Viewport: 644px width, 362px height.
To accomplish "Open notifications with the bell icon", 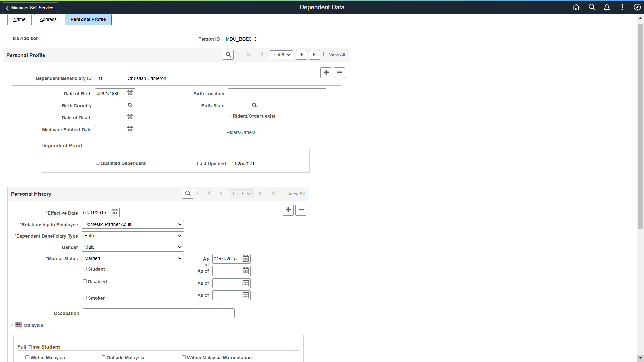I will (x=607, y=7).
